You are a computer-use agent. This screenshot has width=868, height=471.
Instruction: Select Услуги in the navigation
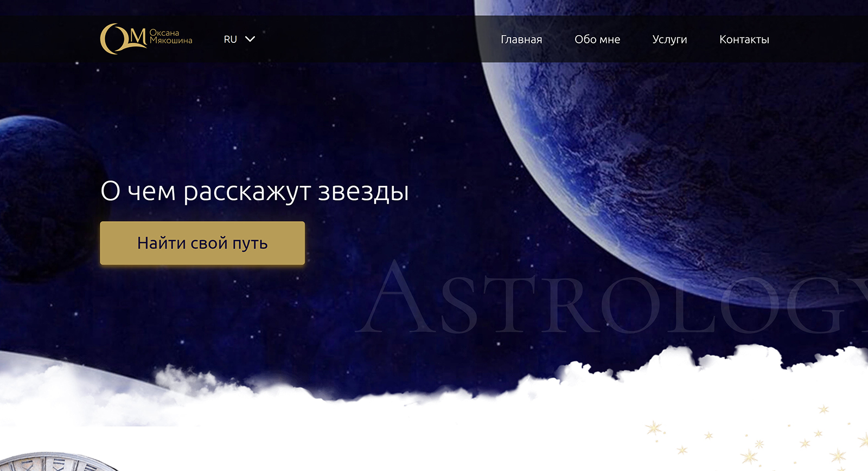point(669,40)
